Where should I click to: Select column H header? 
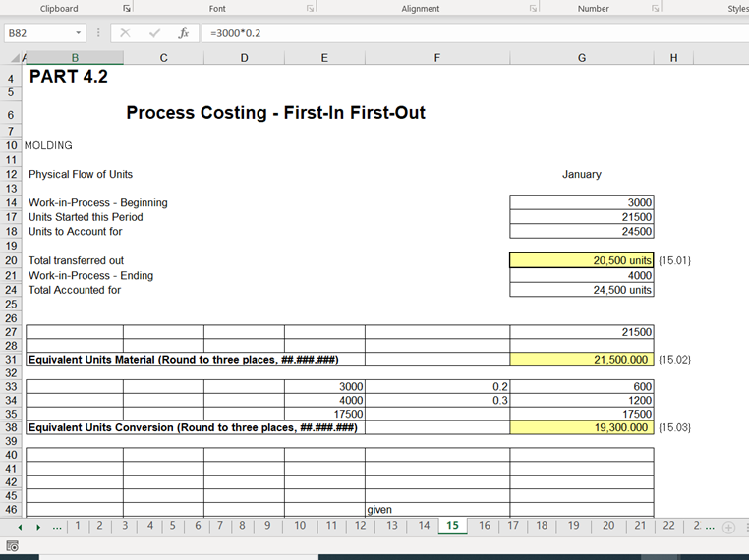pyautogui.click(x=673, y=58)
